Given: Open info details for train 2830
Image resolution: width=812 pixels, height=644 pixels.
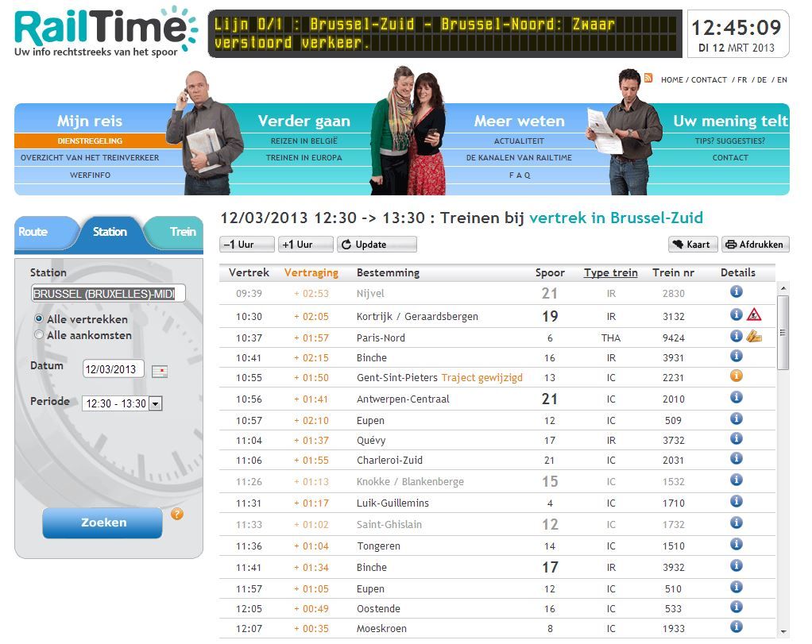Looking at the screenshot, I should click(x=736, y=292).
